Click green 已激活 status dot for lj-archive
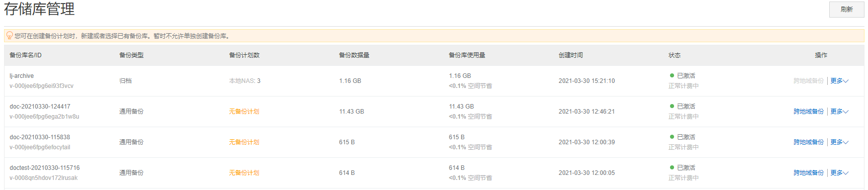The image size is (868, 190). click(672, 75)
